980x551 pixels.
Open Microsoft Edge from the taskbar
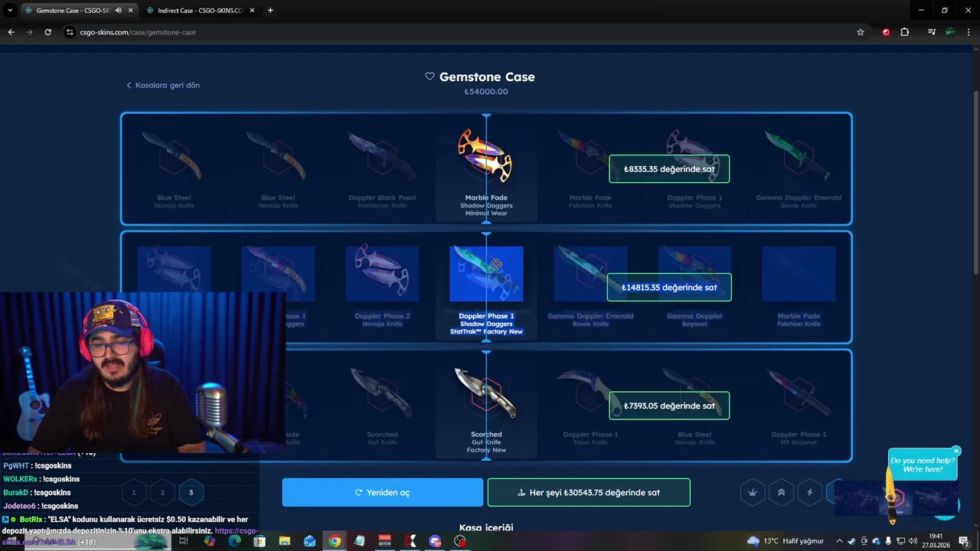(x=234, y=541)
